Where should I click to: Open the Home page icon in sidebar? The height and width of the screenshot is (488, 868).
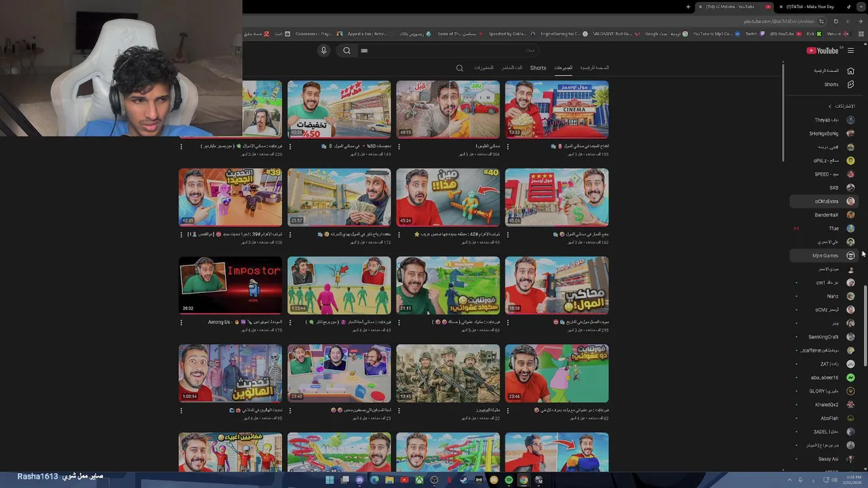pos(850,70)
